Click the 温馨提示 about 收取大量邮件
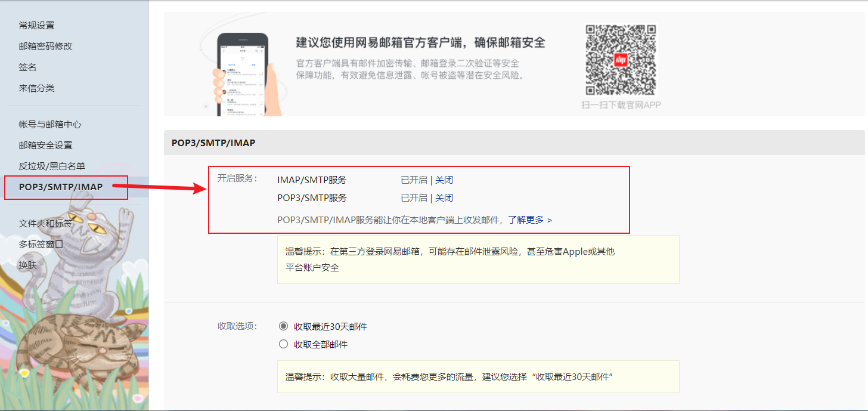The image size is (868, 411). point(478,376)
